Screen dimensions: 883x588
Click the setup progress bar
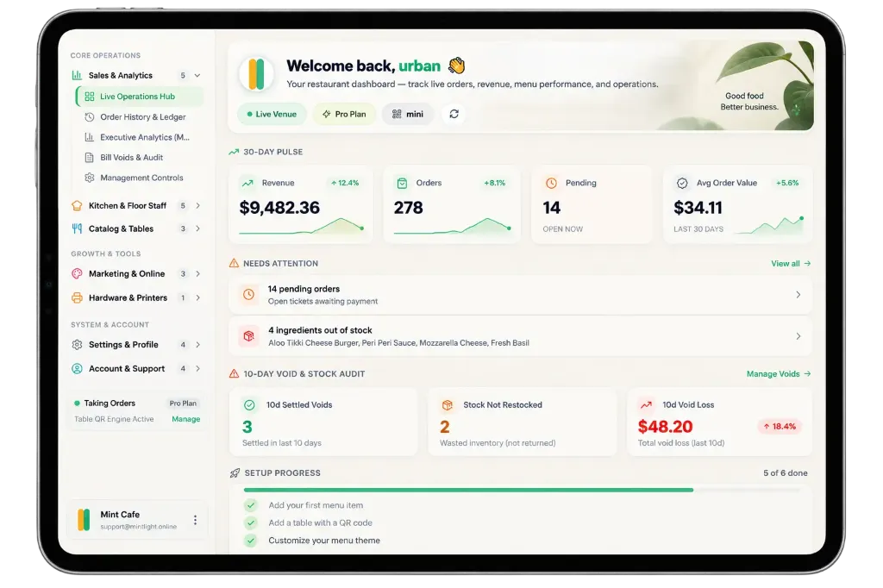[x=522, y=490]
